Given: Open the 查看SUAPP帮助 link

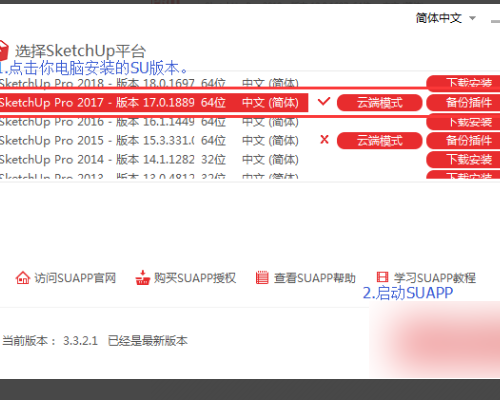Looking at the screenshot, I should 315,278.
